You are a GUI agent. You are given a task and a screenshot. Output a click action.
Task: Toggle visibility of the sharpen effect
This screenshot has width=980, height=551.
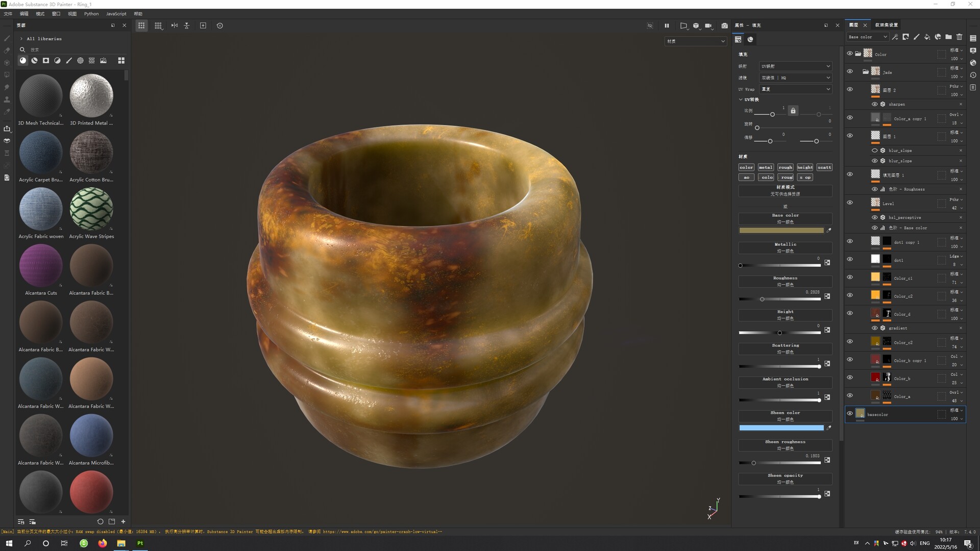[x=874, y=104]
